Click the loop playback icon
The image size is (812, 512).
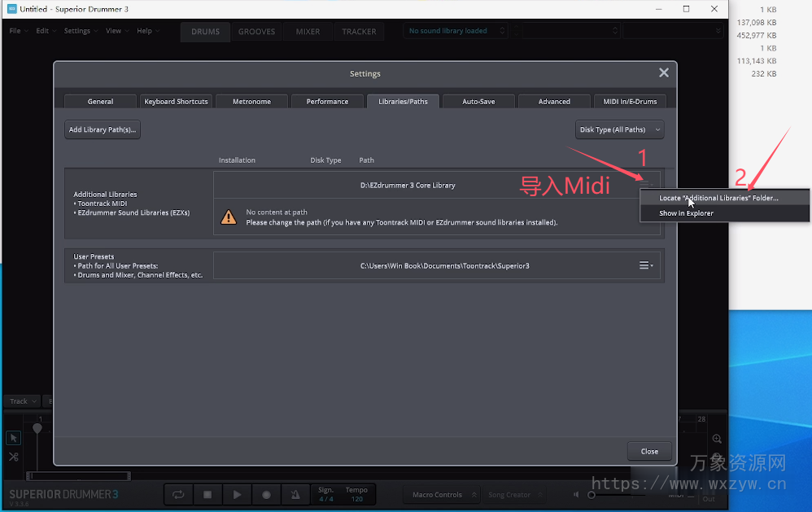coord(178,494)
